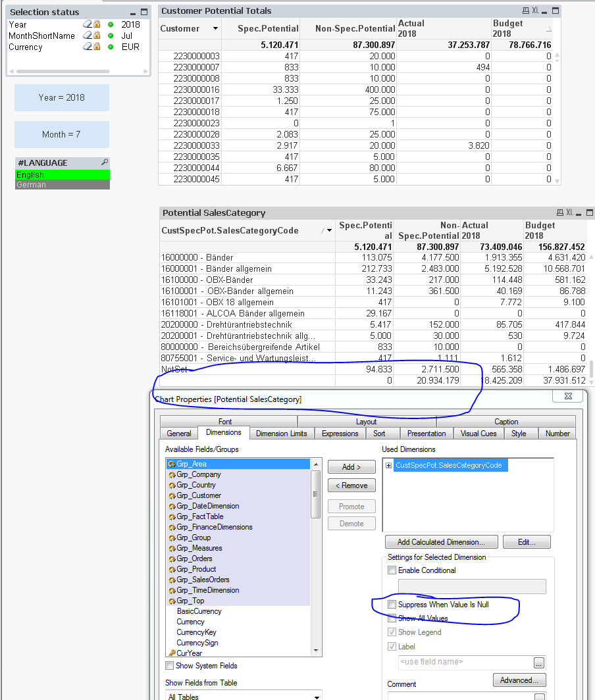Click the Grp_Area cyclic group icon
This screenshot has height=700, width=595.
[x=171, y=464]
